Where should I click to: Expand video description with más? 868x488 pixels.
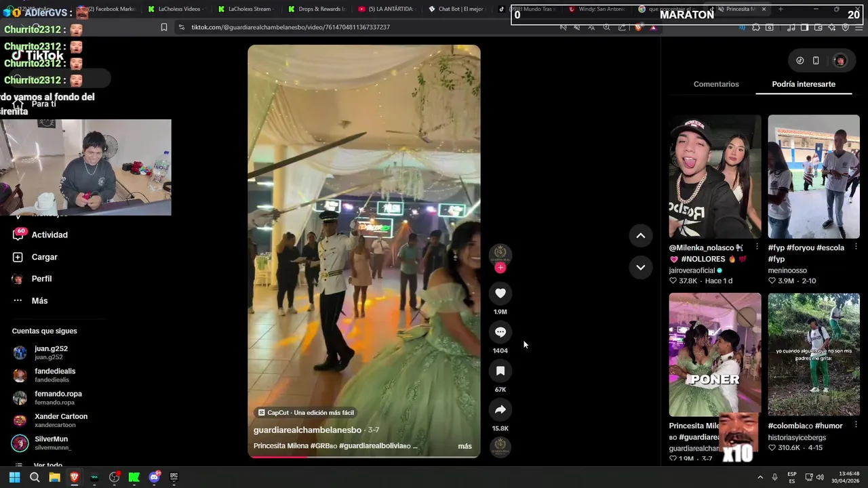pos(465,446)
